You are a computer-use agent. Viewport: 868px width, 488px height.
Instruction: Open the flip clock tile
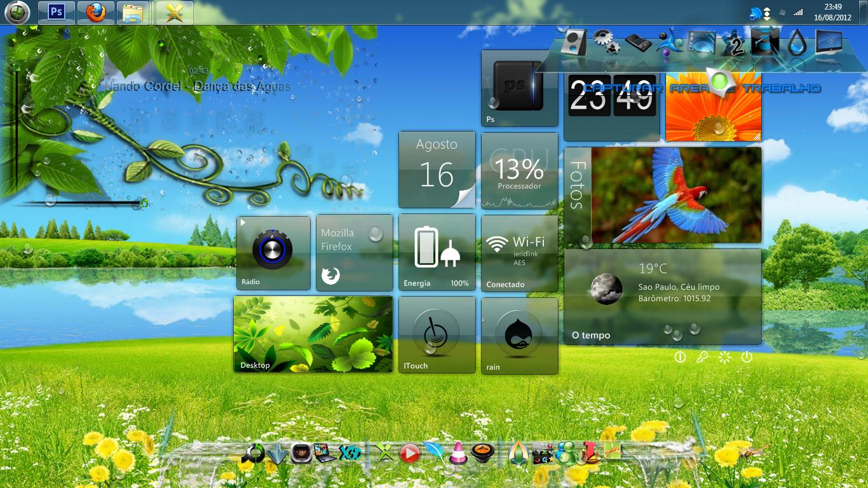tap(611, 107)
